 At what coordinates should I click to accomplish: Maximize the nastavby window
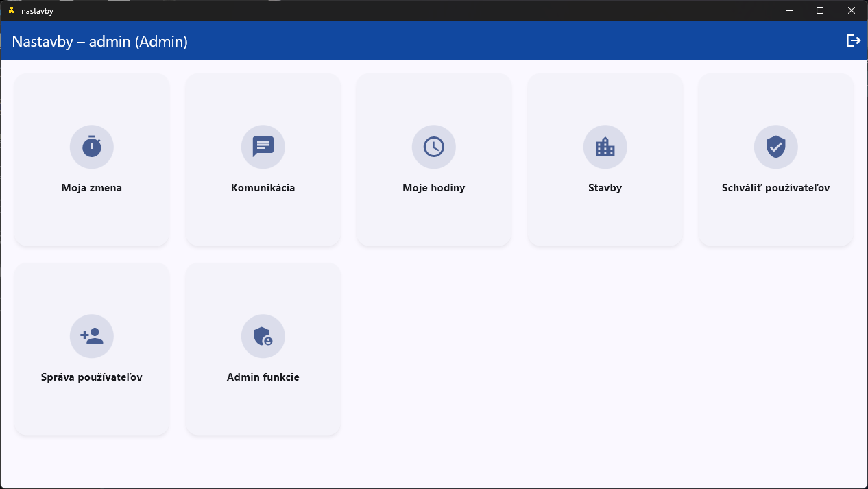tap(820, 11)
